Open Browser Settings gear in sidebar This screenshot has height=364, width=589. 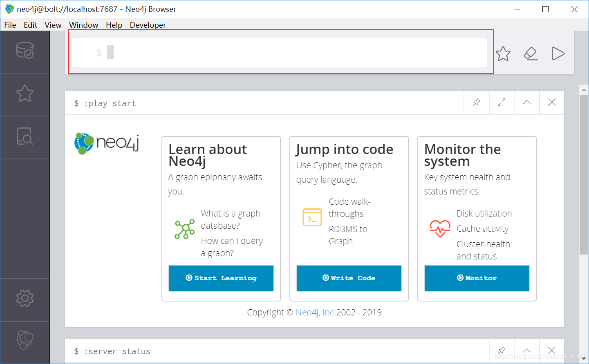click(x=25, y=298)
